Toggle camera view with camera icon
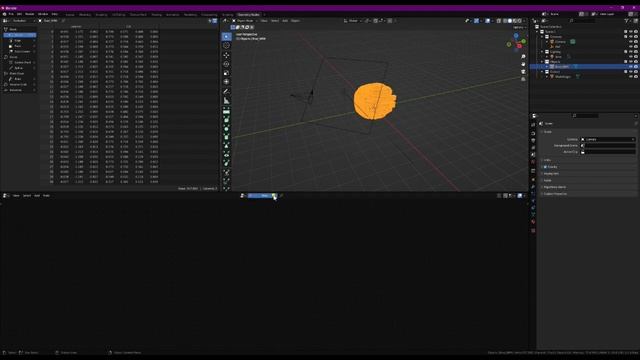Image resolution: width=640 pixels, height=360 pixels. pos(523,72)
